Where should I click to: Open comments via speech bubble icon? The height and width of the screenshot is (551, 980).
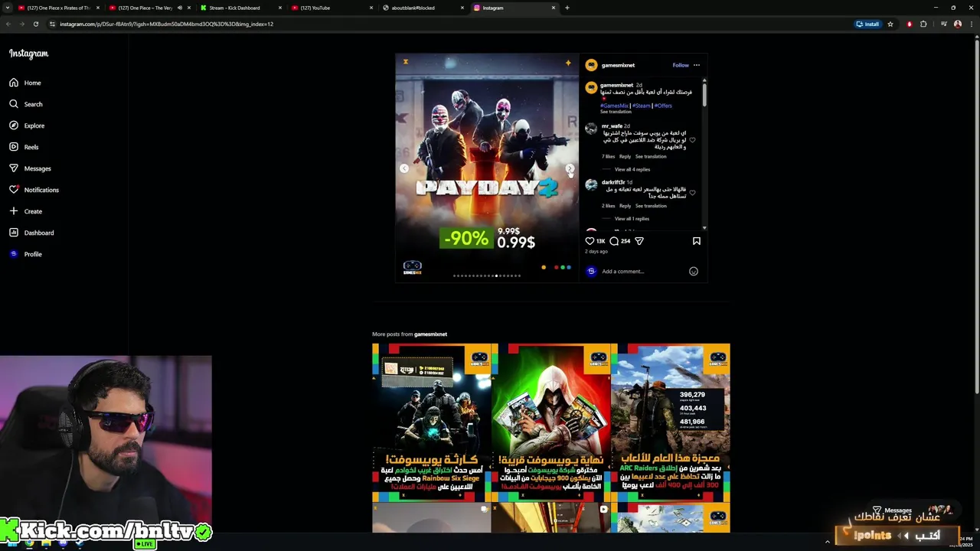click(x=614, y=241)
